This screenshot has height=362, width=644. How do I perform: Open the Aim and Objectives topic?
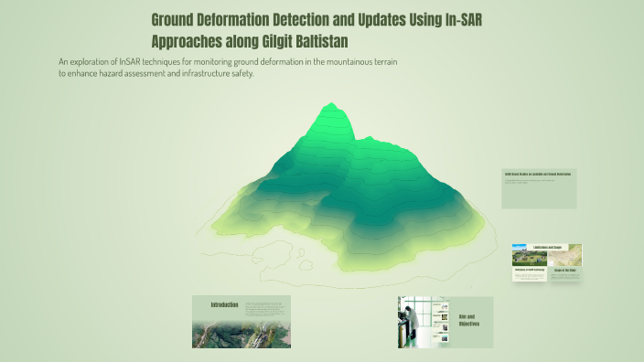(445, 322)
